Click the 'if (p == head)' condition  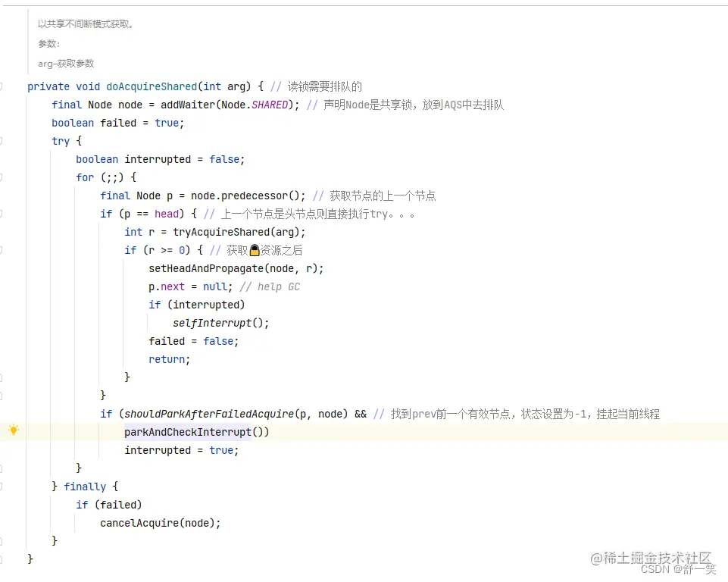click(142, 214)
